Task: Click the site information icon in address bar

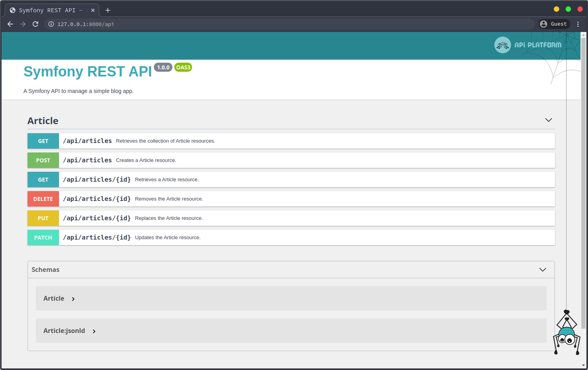Action: (x=51, y=24)
